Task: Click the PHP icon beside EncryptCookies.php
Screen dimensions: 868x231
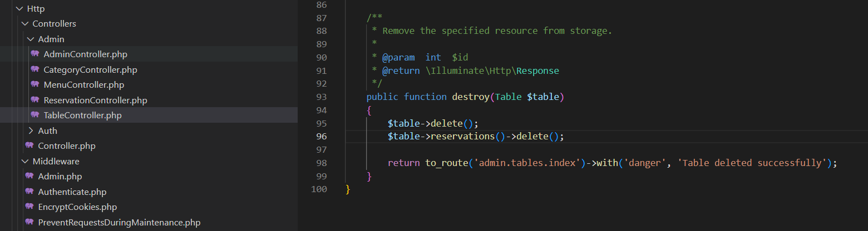Action: (29, 207)
